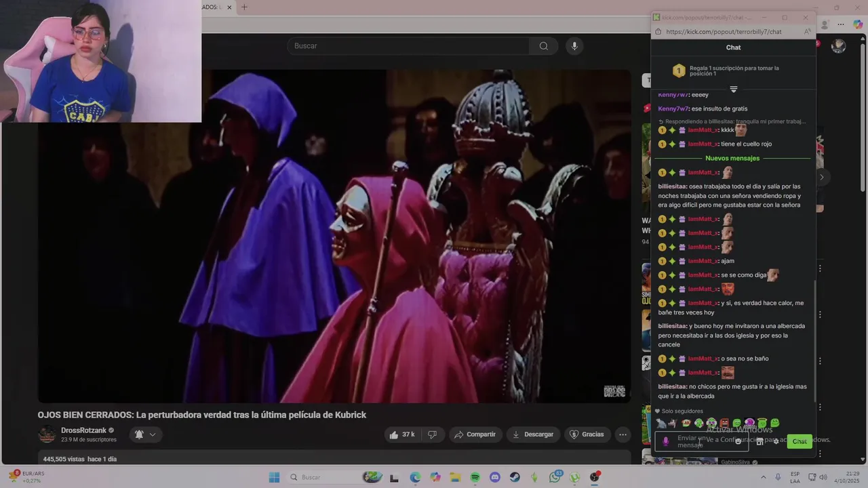The image size is (868, 488).
Task: Click the YouTube search magnifier icon
Action: (543, 46)
